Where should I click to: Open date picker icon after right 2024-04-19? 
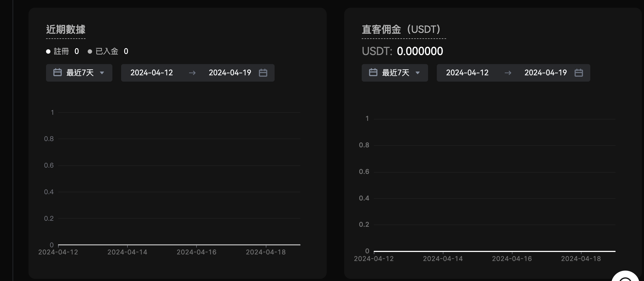coord(579,73)
